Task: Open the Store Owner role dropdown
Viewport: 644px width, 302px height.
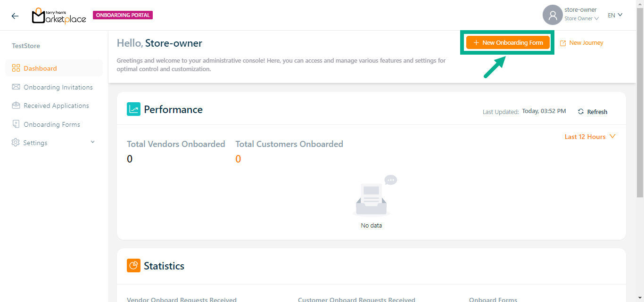Action: click(581, 19)
